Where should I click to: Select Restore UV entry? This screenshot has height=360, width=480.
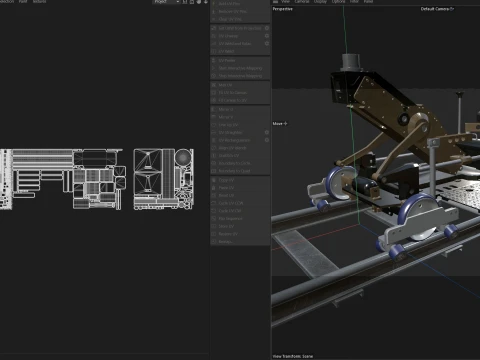(240, 234)
